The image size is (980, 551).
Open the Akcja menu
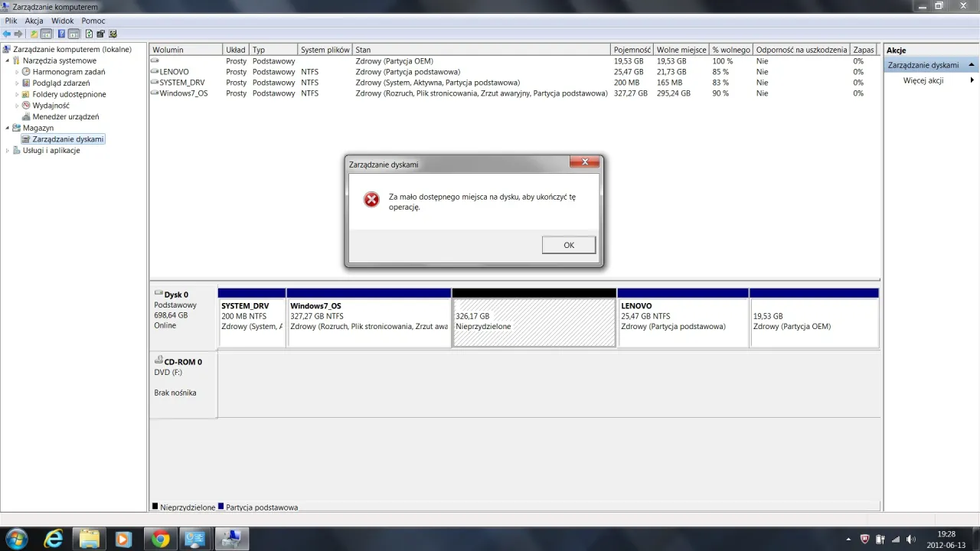(34, 21)
